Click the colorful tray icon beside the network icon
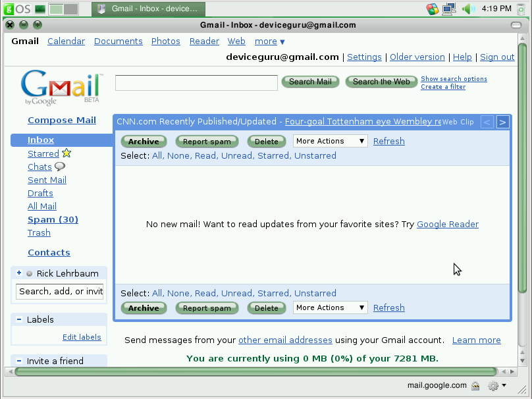Viewport: 532px width, 399px height. coord(433,9)
